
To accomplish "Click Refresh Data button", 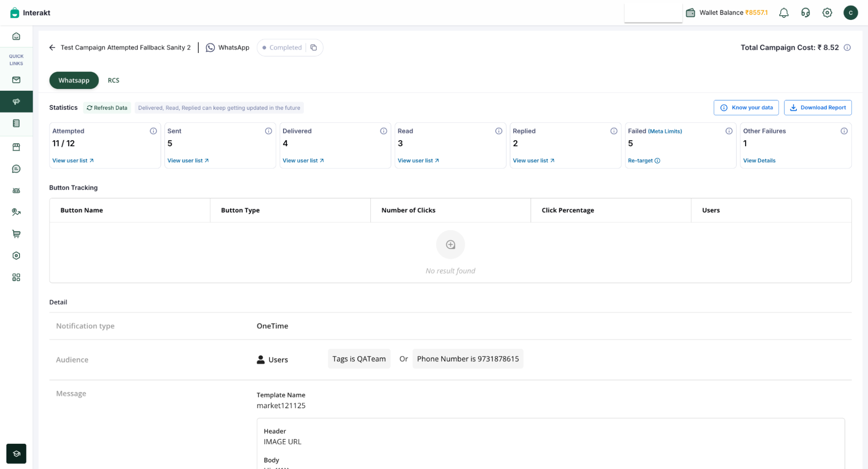I will 107,108.
